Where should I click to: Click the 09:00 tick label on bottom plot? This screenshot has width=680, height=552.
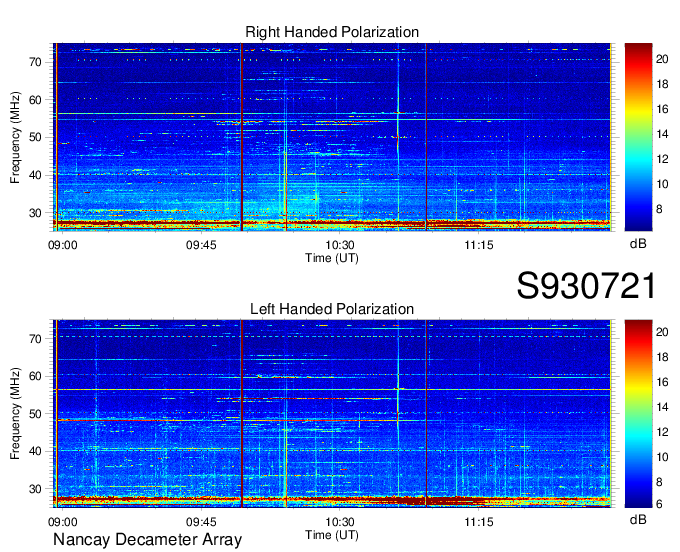(62, 522)
